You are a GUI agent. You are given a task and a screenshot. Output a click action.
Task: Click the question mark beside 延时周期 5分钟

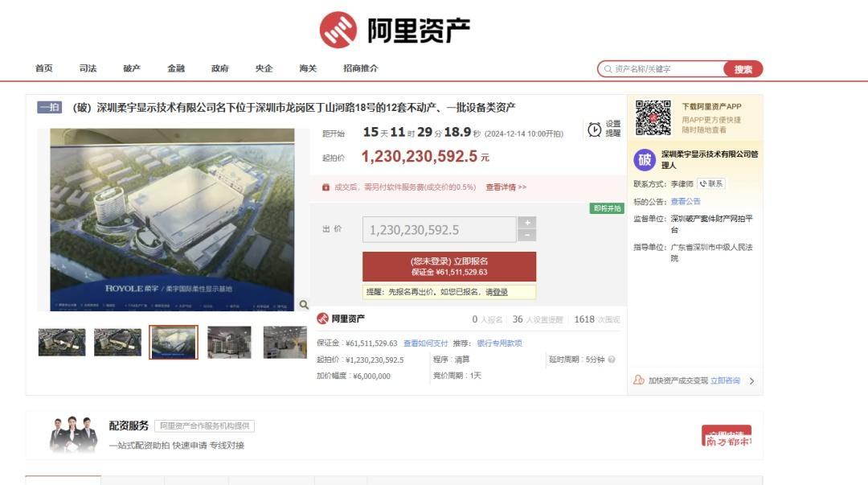click(612, 360)
